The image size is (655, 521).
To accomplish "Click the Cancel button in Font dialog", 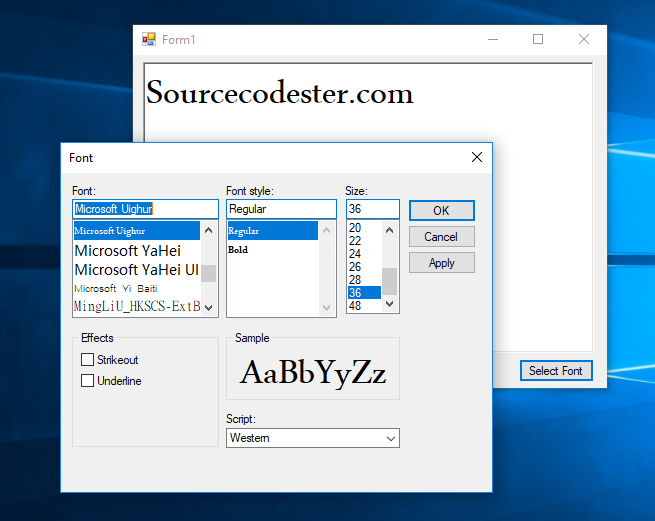I will pyautogui.click(x=442, y=237).
